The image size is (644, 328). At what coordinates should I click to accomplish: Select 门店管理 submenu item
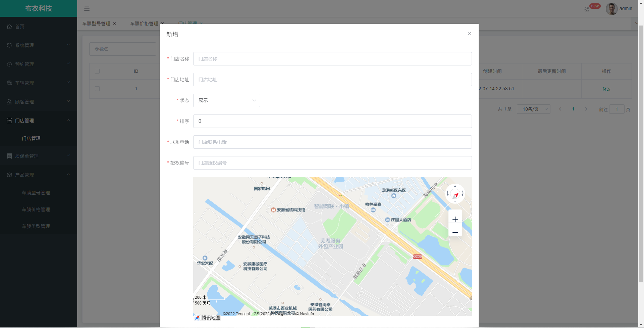click(x=39, y=138)
